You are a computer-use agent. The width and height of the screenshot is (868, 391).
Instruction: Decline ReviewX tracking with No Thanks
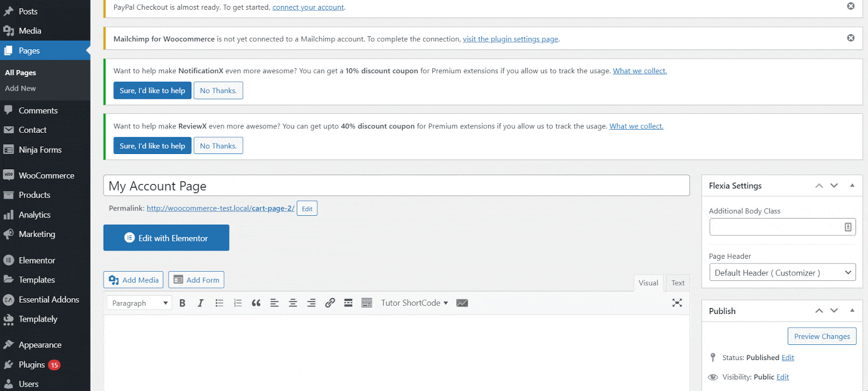tap(218, 146)
